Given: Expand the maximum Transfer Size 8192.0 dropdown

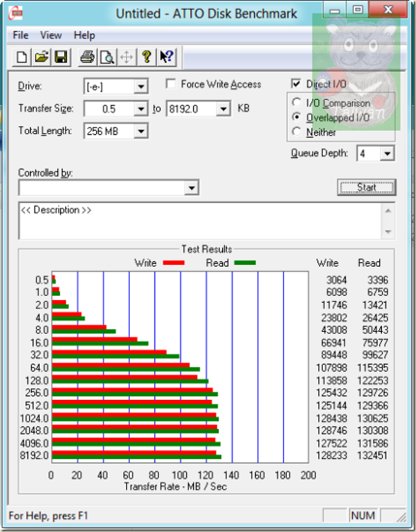Looking at the screenshot, I should click(223, 109).
